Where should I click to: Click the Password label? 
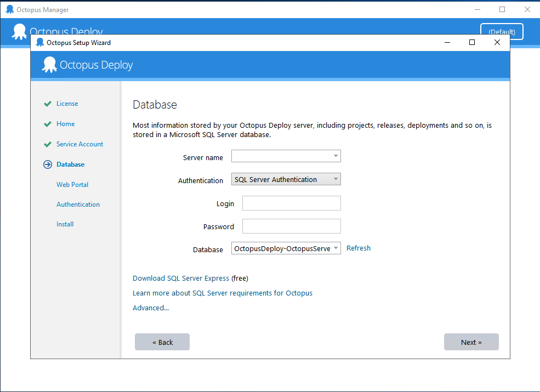coord(219,226)
